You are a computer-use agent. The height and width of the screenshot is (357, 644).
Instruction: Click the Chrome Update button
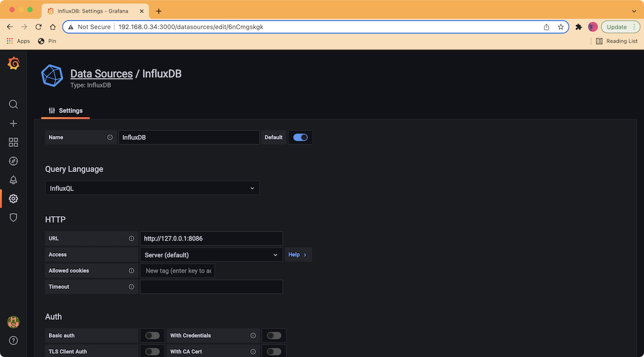tap(621, 27)
